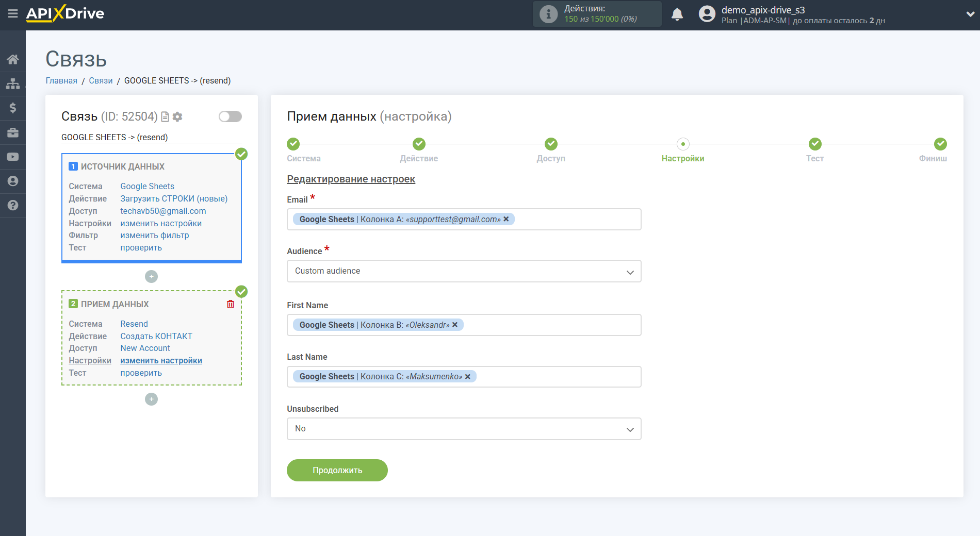
Task: Delete data receiver with red trash icon
Action: pos(231,304)
